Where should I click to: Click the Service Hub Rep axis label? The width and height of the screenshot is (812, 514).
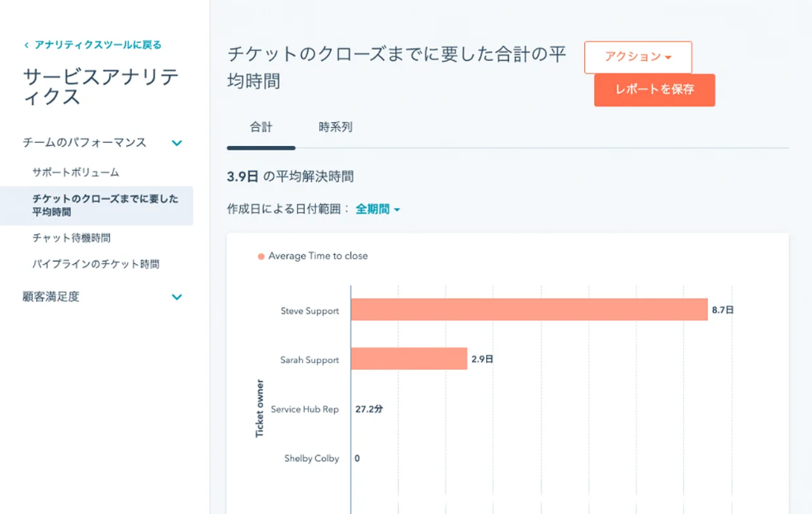[304, 409]
